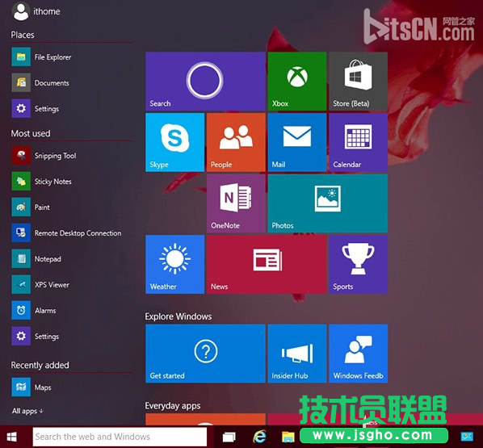Open File Explorer from taskbar
The height and width of the screenshot is (448, 483).
tap(288, 438)
